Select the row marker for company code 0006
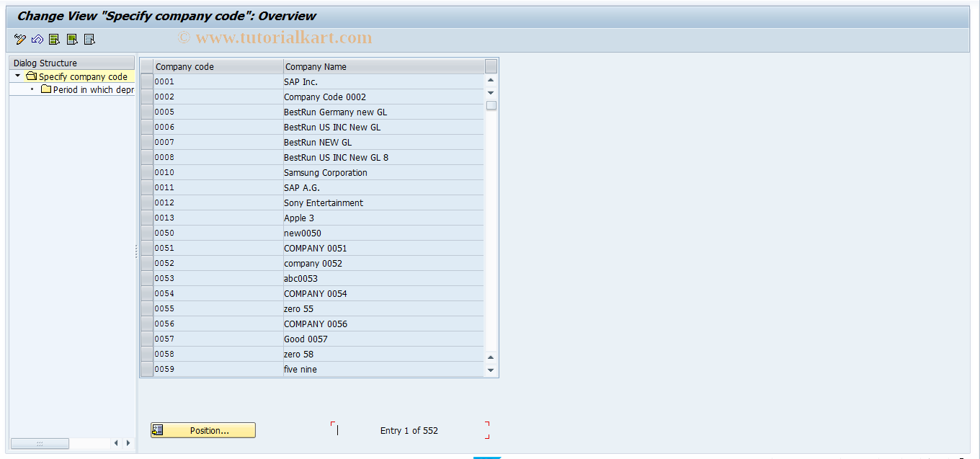The width and height of the screenshot is (980, 459). (x=147, y=127)
